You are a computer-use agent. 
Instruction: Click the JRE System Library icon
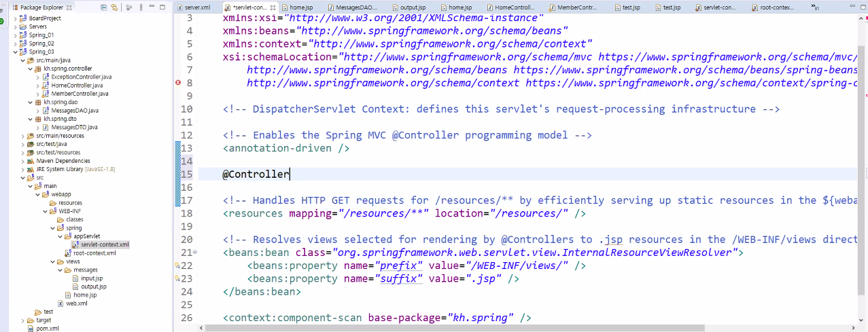(x=31, y=169)
